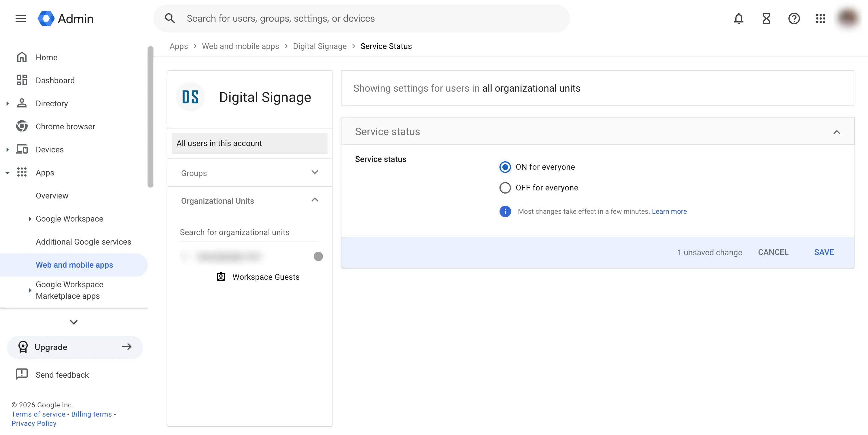This screenshot has height=435, width=868.
Task: Open Additional Google services
Action: coord(83,242)
